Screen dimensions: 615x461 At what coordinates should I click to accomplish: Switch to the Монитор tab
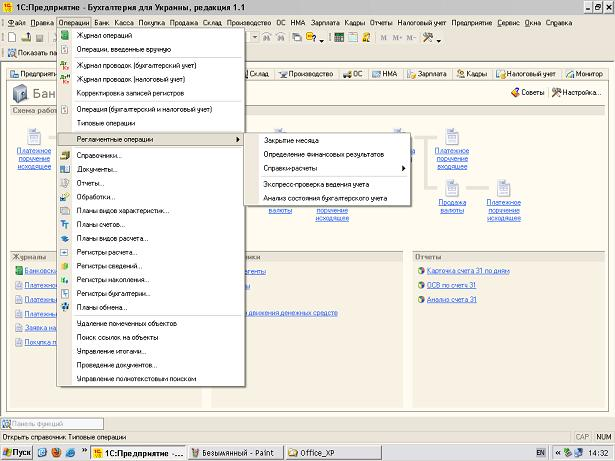coord(584,74)
